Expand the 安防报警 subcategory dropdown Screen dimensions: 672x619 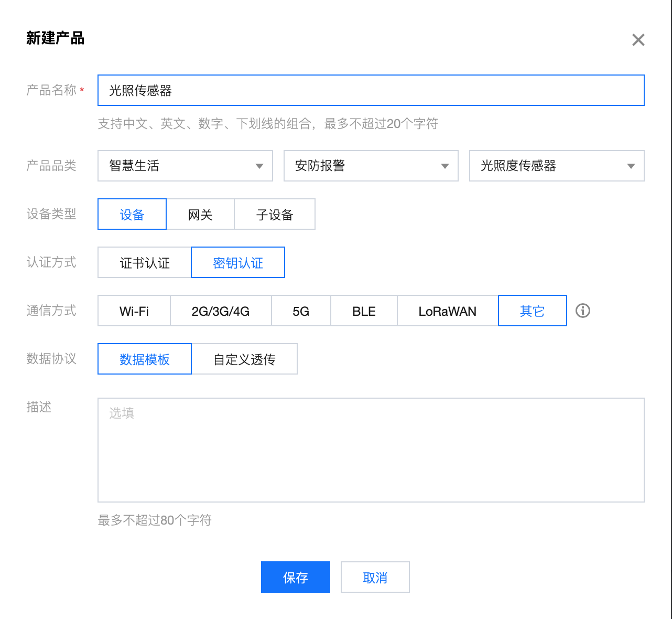(371, 166)
